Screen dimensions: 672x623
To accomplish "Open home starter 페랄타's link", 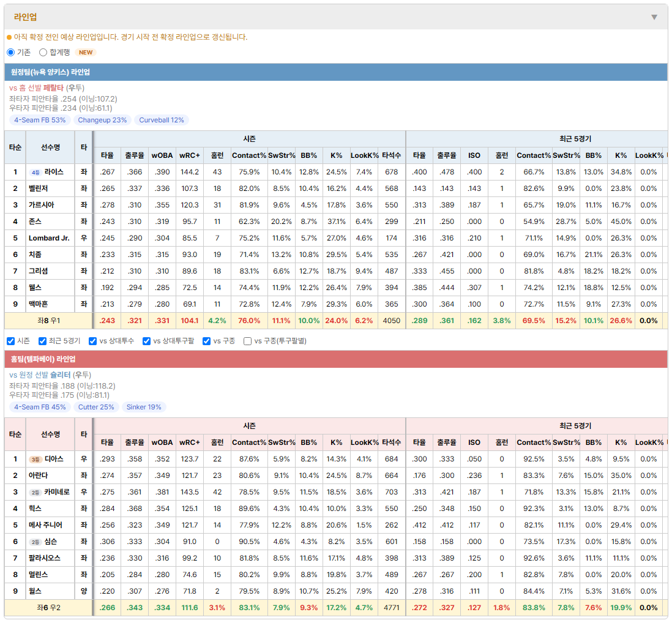I will coord(53,88).
